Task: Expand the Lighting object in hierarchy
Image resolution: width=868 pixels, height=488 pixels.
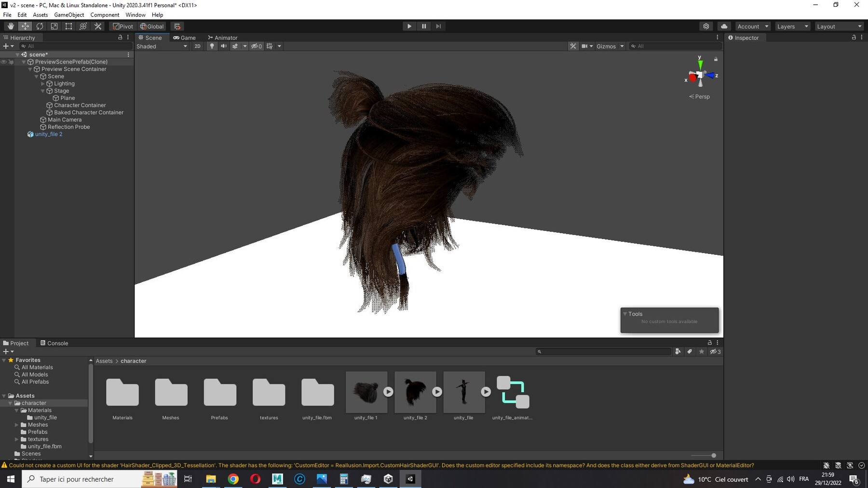Action: (42, 84)
